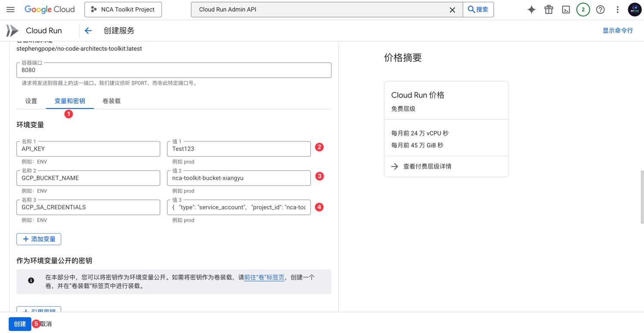Open the account avatar menu
This screenshot has height=333, width=644.
coord(635,9)
